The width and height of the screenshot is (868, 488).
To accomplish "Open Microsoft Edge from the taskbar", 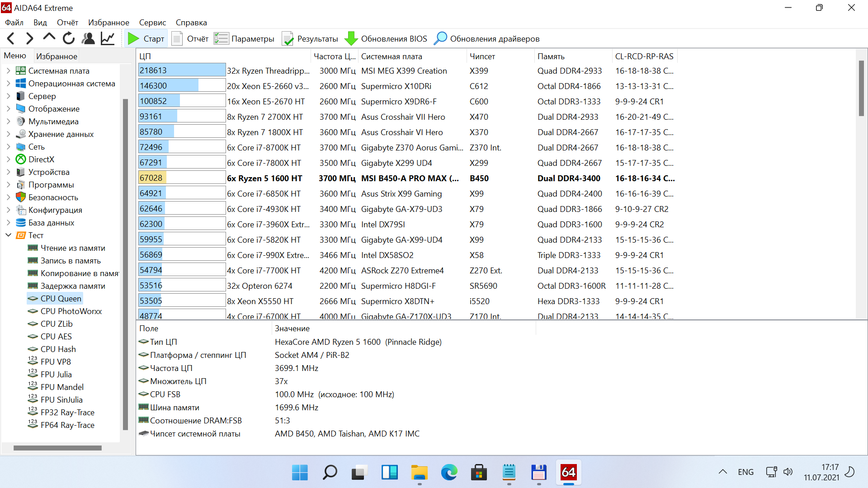I will tap(449, 473).
